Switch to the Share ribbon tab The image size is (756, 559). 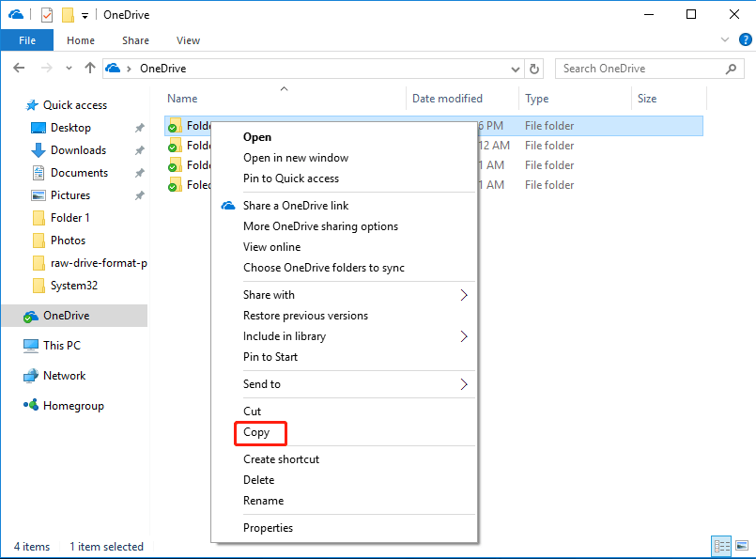coord(135,40)
